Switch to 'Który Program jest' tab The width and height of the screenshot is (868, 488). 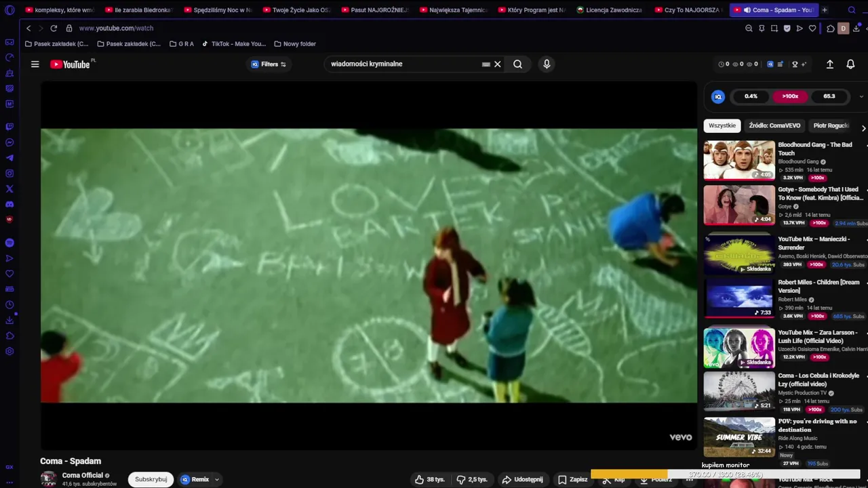coord(531,10)
